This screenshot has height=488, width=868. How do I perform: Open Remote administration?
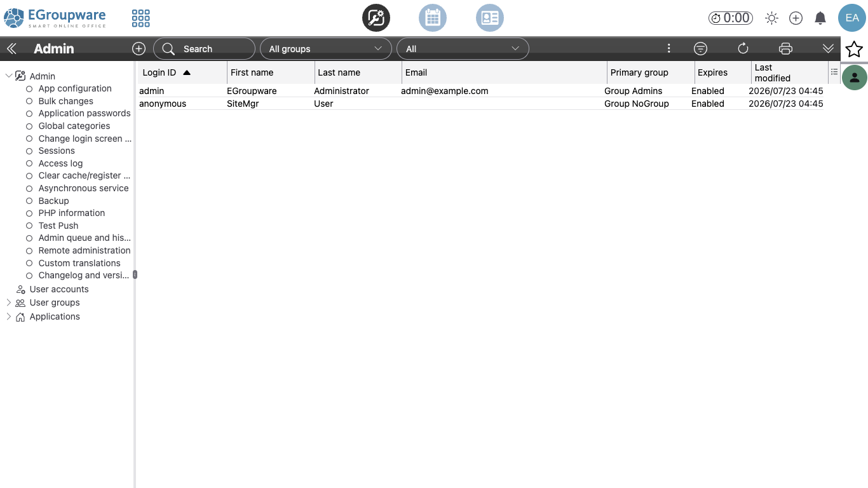pos(85,250)
